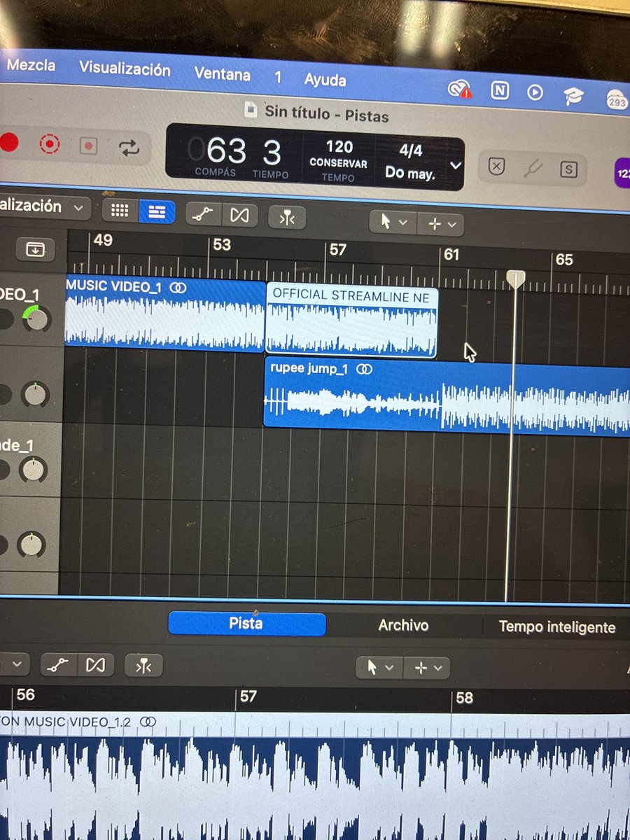Viewport: 630px width, 840px height.
Task: Switch to grid view button in tracks toolbar
Action: tap(120, 211)
